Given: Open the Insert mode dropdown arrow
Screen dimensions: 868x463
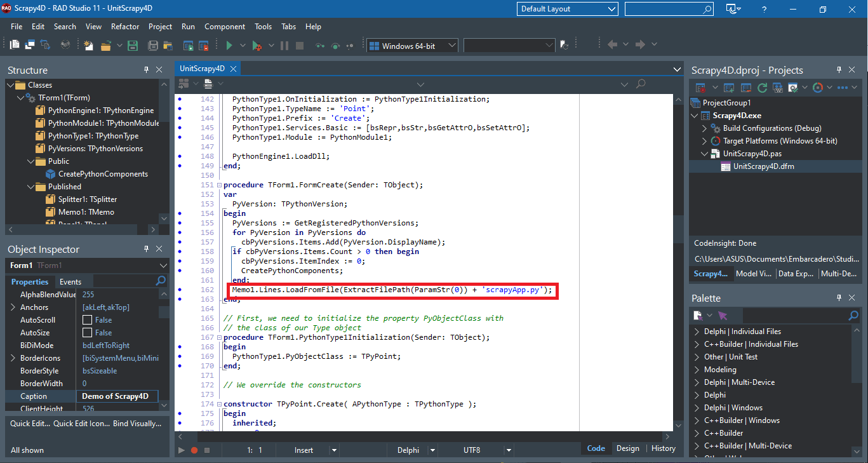Looking at the screenshot, I should [335, 450].
